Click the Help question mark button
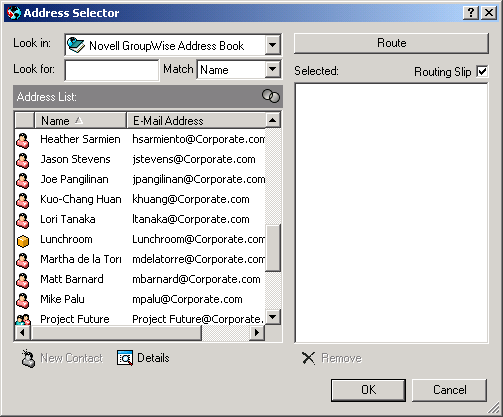503x417 pixels. click(471, 13)
